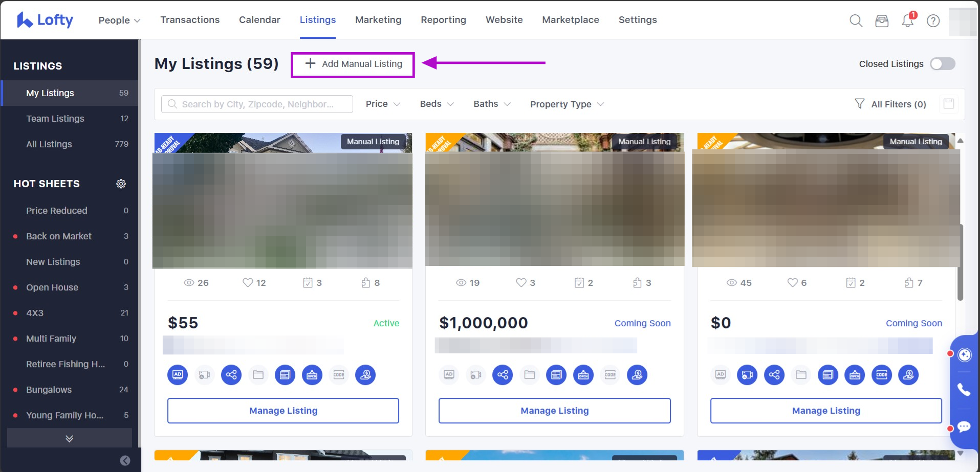Open the Property Type dropdown
Screen dimensions: 980x472
click(567, 104)
